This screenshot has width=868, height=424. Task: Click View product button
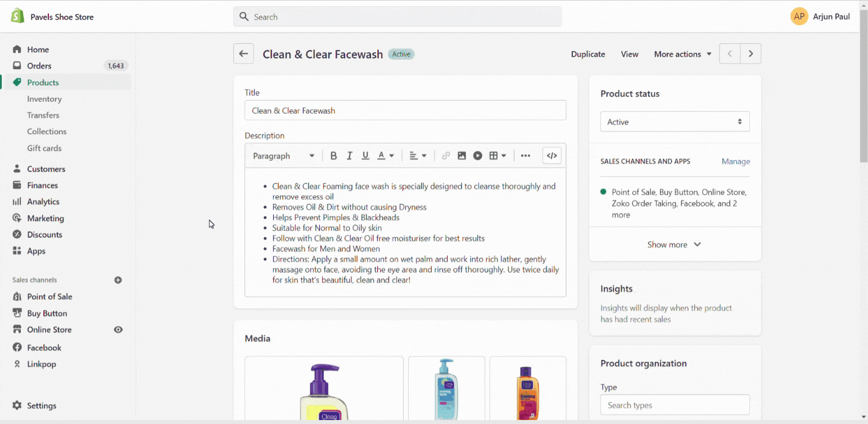tap(630, 54)
